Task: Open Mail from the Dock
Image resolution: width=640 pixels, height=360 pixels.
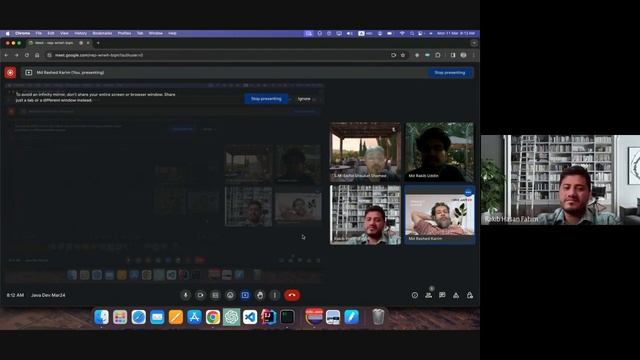Action: tap(157, 317)
